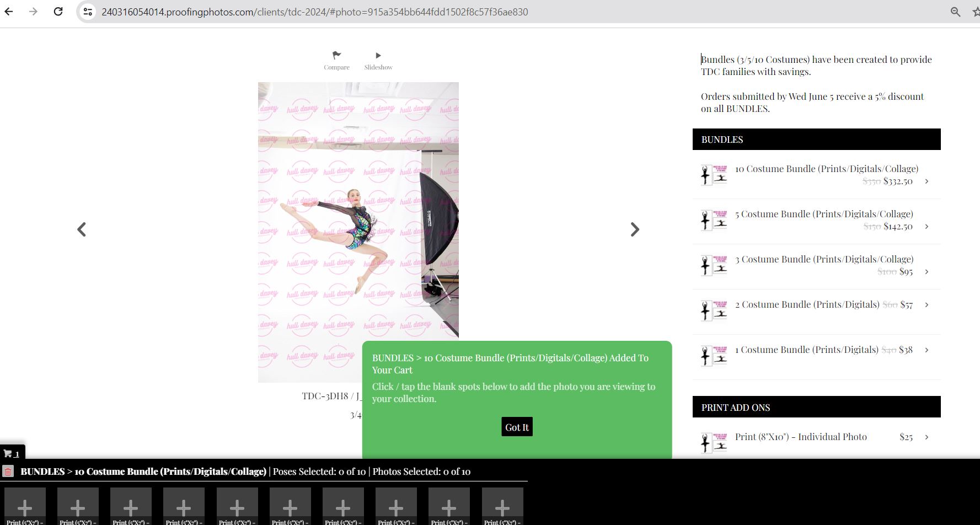Expand 10 Costume Bundle chevron
The width and height of the screenshot is (980, 525).
tap(927, 181)
